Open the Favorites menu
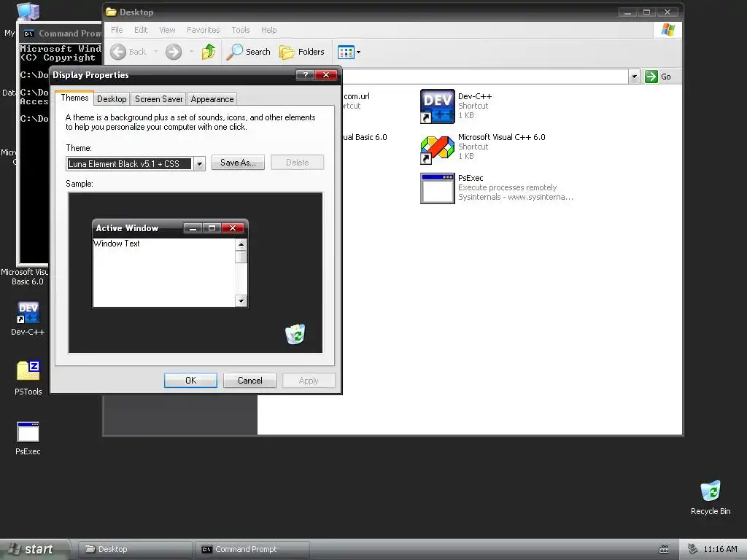Viewport: 747px width, 560px height. [204, 30]
